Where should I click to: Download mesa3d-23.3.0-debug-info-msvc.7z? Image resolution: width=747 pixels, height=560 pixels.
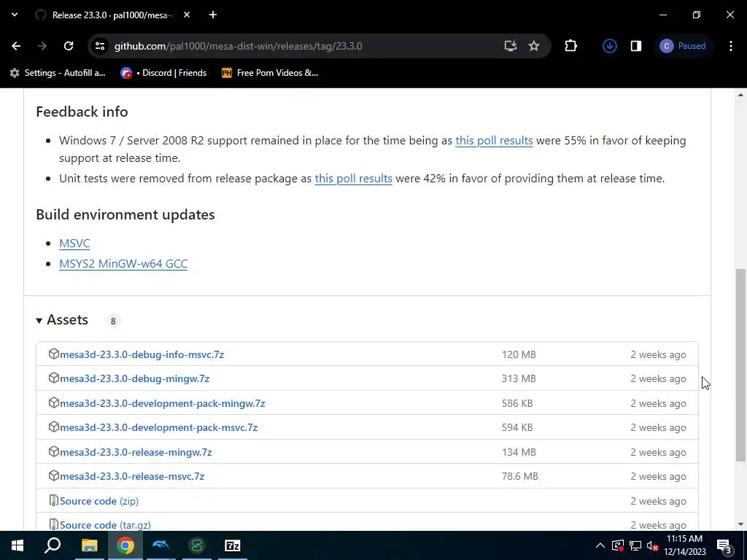142,354
